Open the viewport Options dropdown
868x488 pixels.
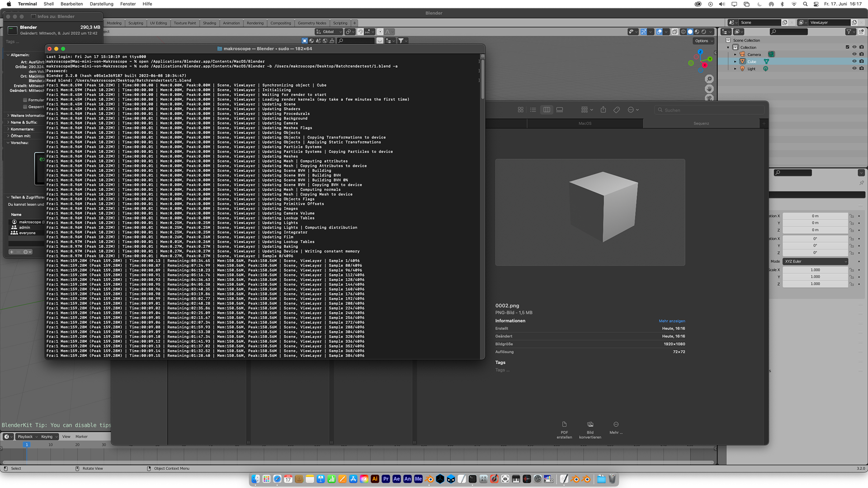[x=703, y=41]
